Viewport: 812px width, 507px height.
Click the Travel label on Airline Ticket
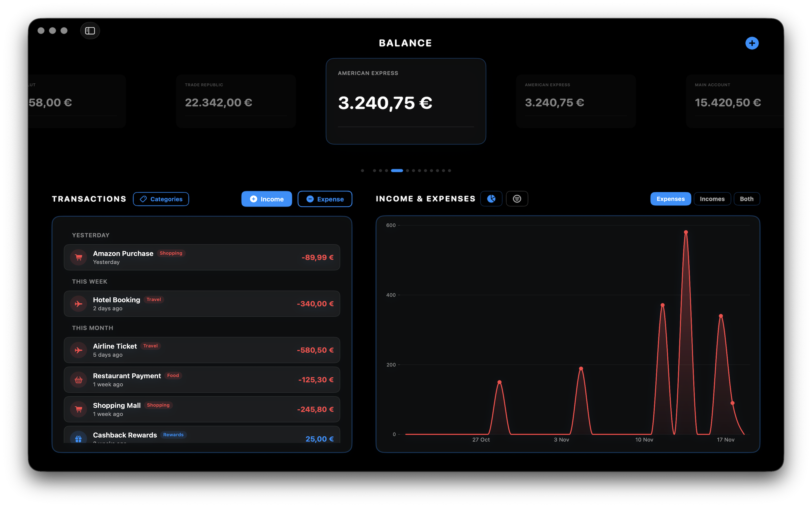click(150, 346)
